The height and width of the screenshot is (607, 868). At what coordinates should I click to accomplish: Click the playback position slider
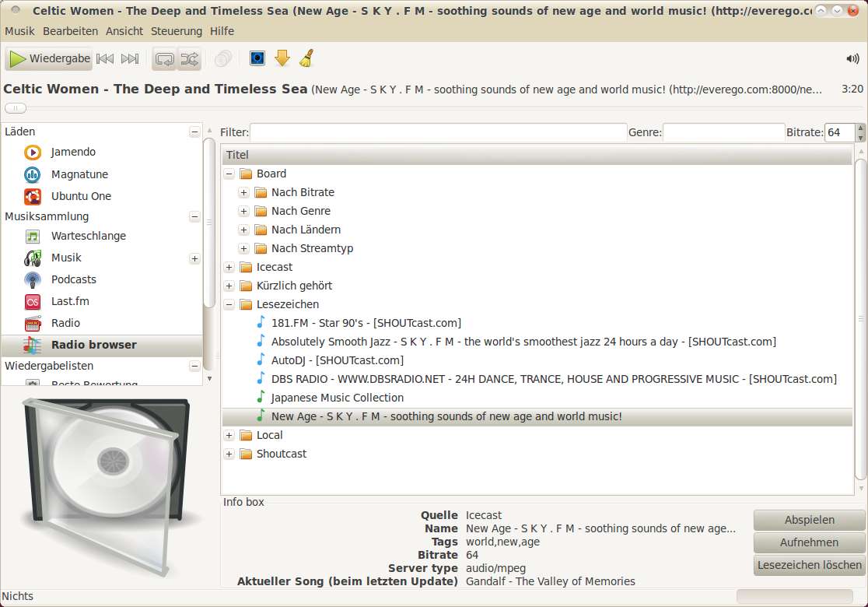click(16, 108)
